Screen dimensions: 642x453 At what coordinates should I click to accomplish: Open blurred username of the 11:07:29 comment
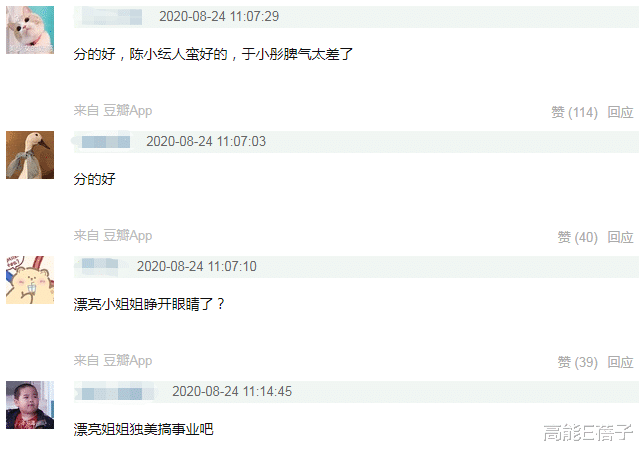pos(111,17)
